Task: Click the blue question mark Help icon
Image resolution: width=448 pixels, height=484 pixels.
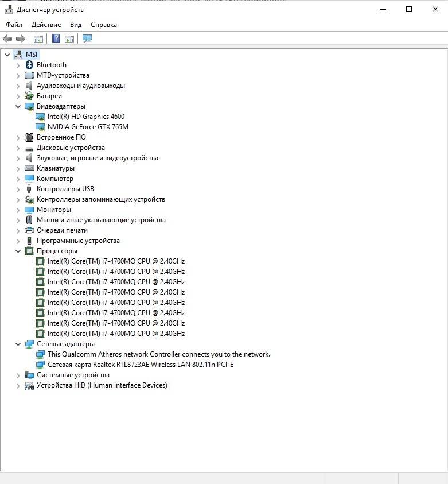Action: (56, 39)
